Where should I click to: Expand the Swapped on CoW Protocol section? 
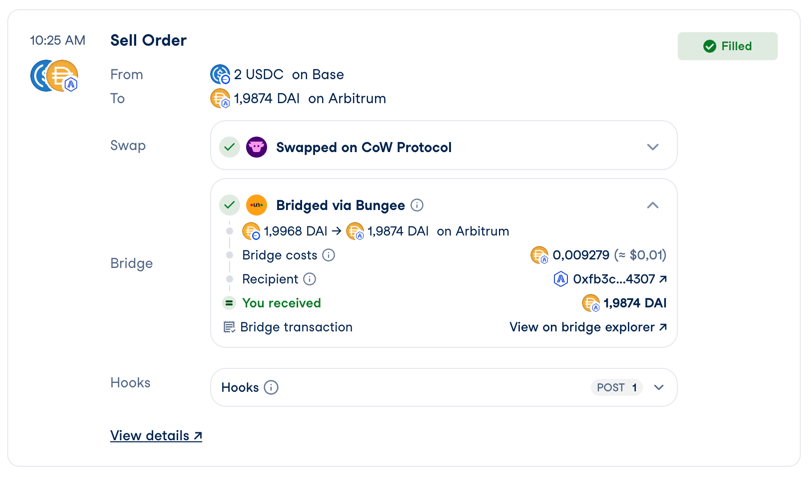point(653,147)
